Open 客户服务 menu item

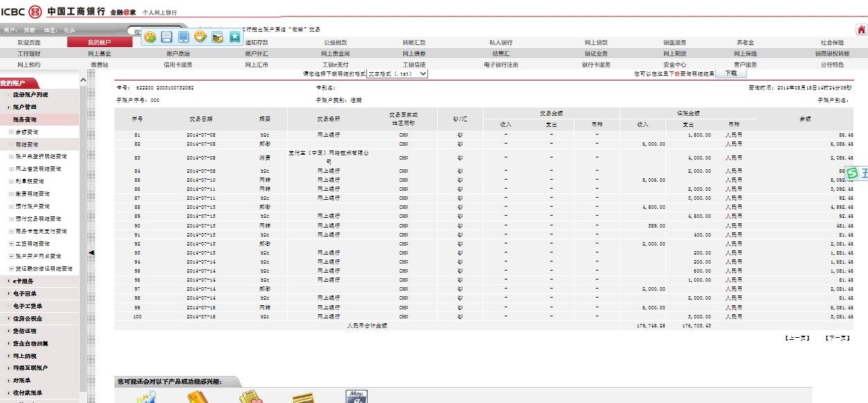[x=745, y=65]
